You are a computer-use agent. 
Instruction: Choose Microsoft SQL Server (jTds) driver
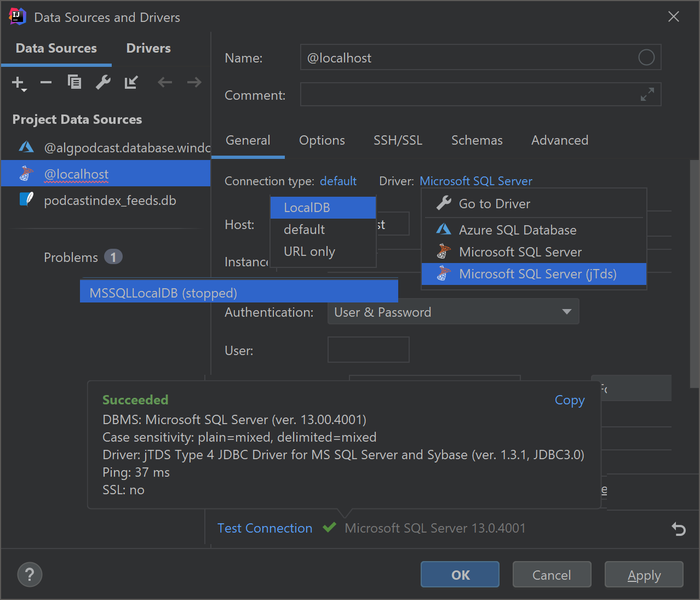534,274
